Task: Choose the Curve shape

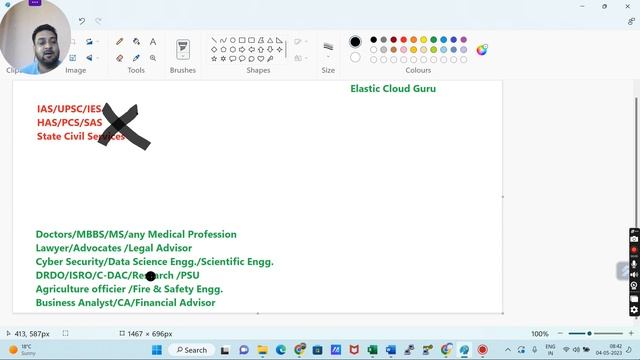Action: pyautogui.click(x=223, y=40)
